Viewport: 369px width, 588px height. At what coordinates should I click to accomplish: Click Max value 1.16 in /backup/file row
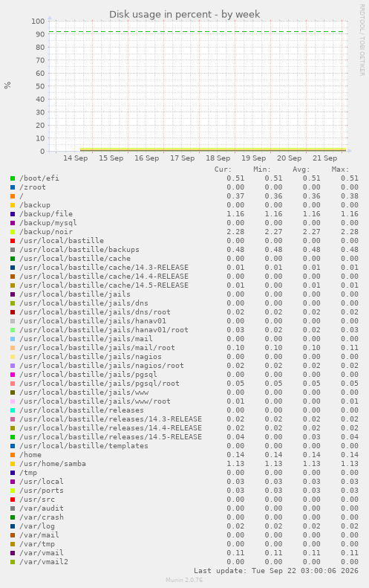point(350,214)
